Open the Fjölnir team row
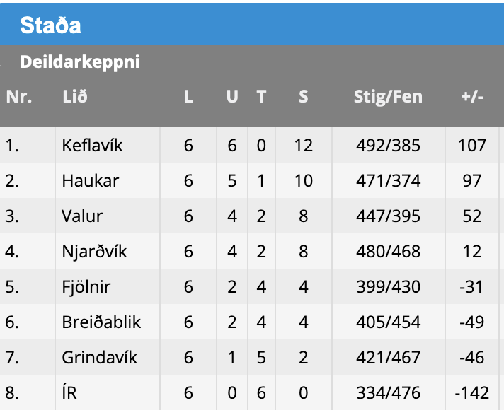 click(x=86, y=287)
